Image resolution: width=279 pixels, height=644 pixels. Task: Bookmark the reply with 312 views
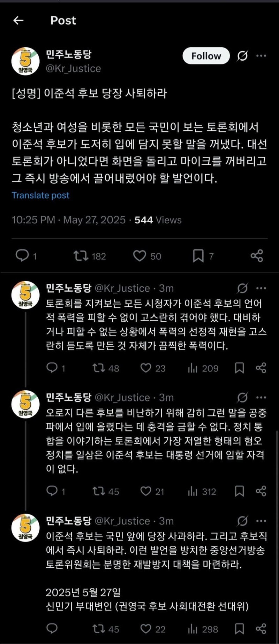tap(239, 491)
